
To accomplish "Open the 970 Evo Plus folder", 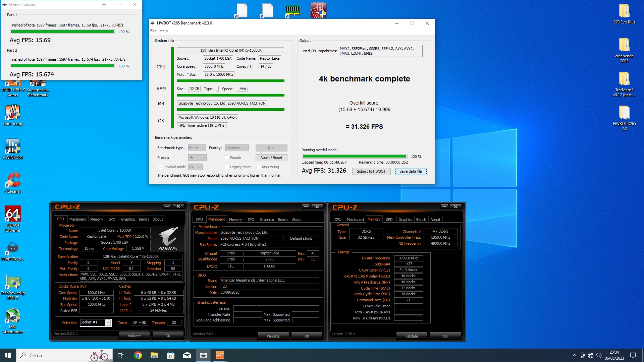I will [624, 14].
